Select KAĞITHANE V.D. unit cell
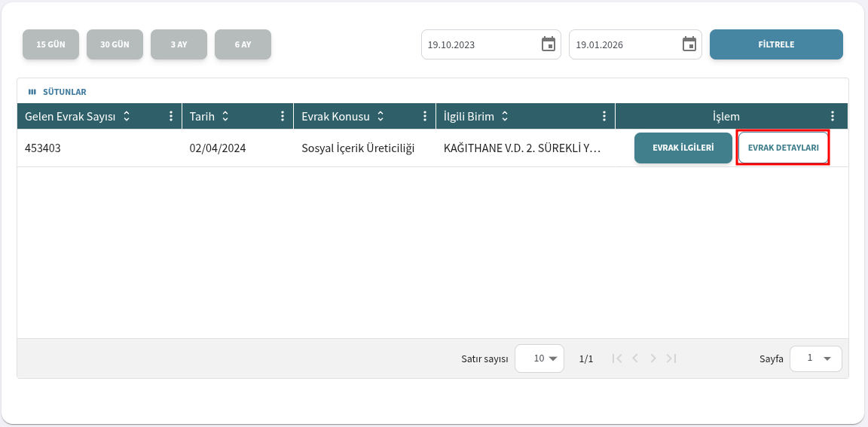The width and height of the screenshot is (868, 427). [x=525, y=148]
